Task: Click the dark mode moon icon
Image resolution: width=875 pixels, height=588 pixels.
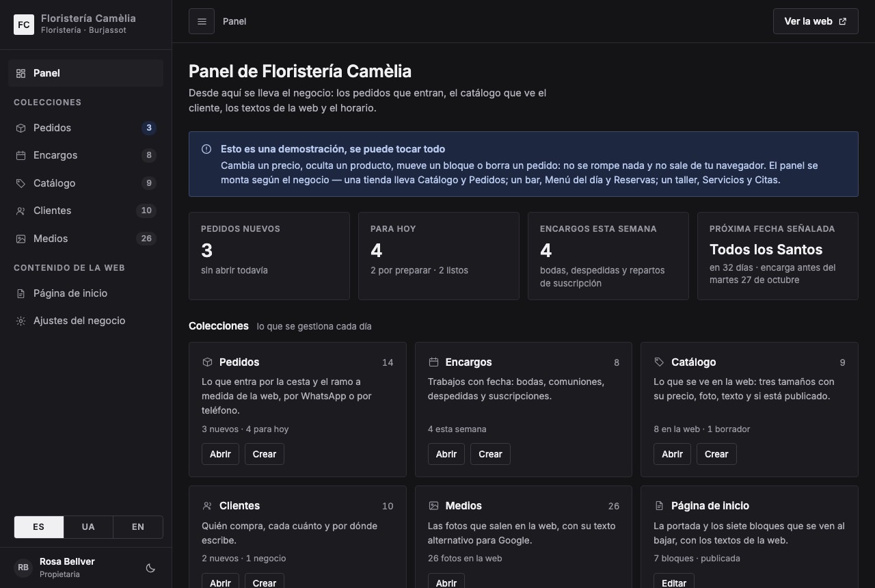Action: pos(151,567)
